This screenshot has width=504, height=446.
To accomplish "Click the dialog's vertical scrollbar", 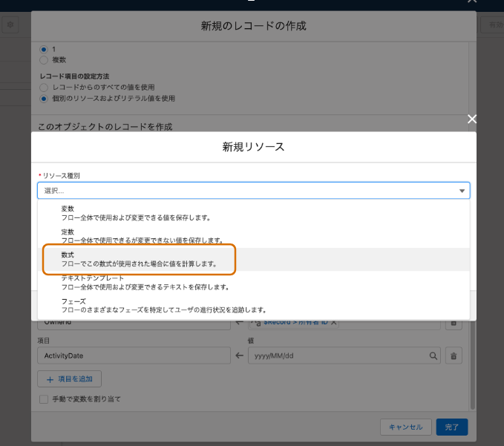I will (x=473, y=364).
